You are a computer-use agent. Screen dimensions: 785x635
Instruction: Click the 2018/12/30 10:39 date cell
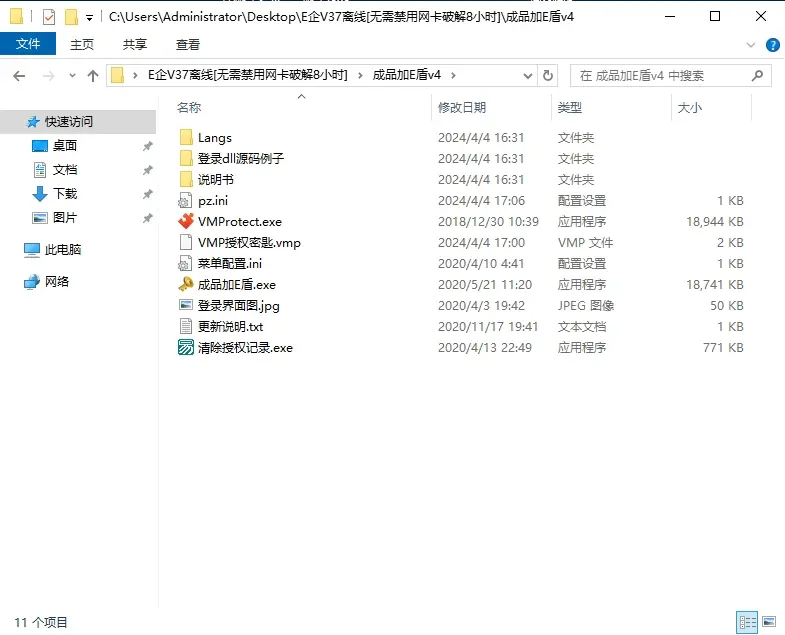click(x=488, y=221)
